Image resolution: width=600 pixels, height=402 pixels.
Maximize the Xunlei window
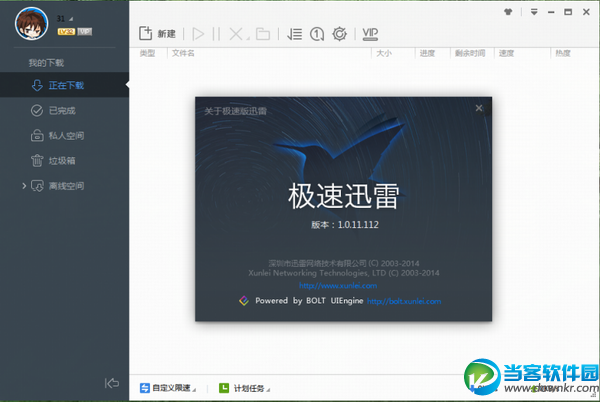(x=568, y=12)
